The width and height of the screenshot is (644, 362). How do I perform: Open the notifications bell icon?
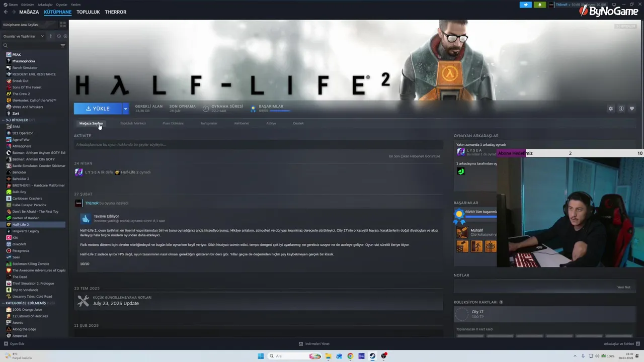[x=540, y=5]
